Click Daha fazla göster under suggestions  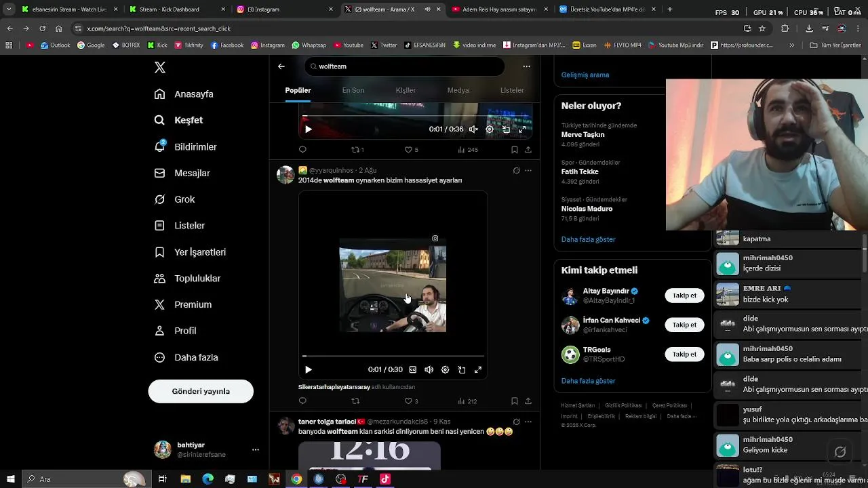coord(589,381)
